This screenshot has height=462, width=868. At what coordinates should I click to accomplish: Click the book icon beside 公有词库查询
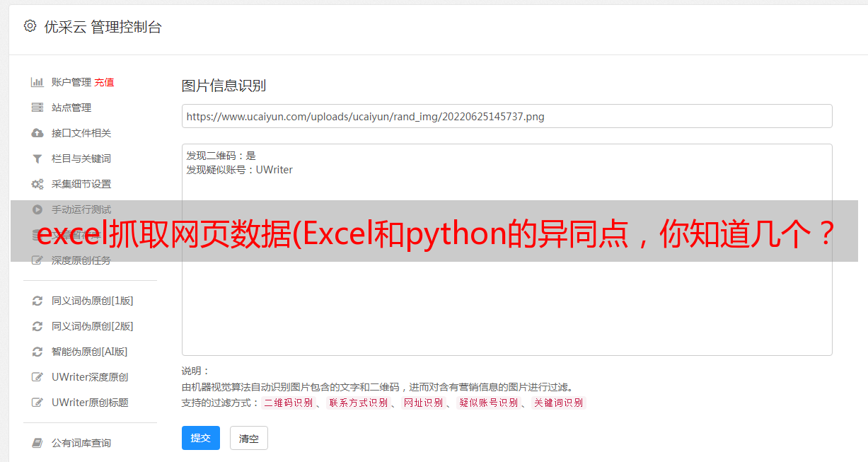coord(37,443)
